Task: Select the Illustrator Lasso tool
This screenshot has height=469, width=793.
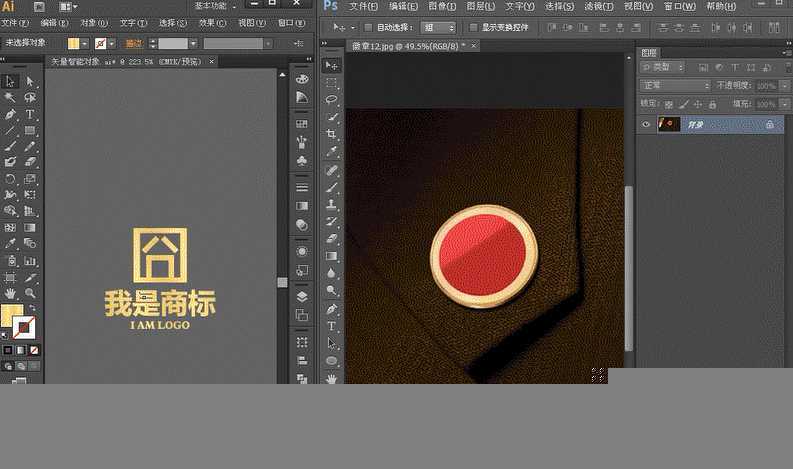Action: pos(30,97)
